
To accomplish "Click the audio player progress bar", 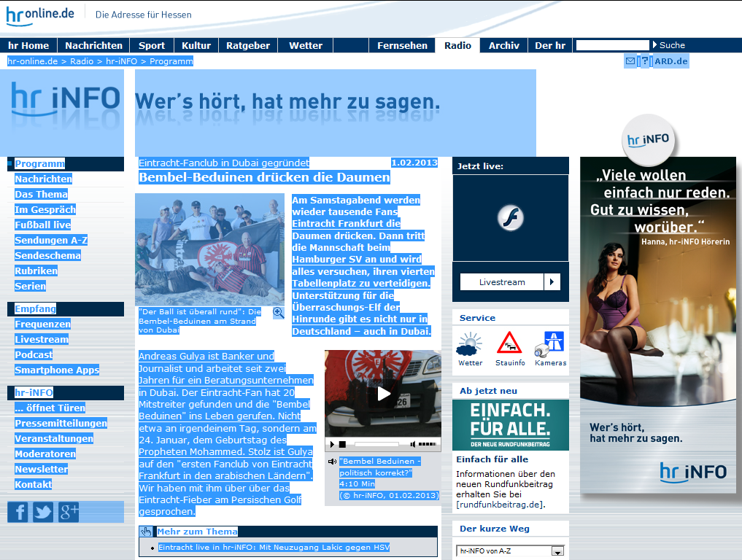I will coord(376,444).
